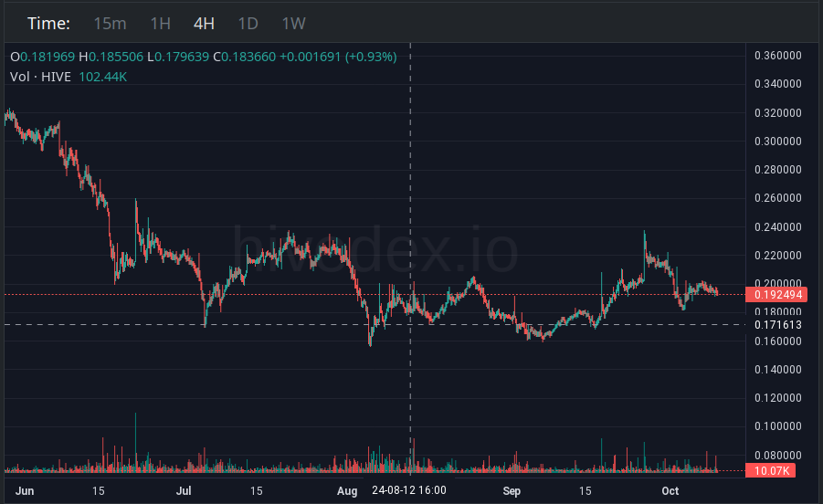Click the 0.192494 current price label
This screenshot has height=504, width=823.
[776, 295]
